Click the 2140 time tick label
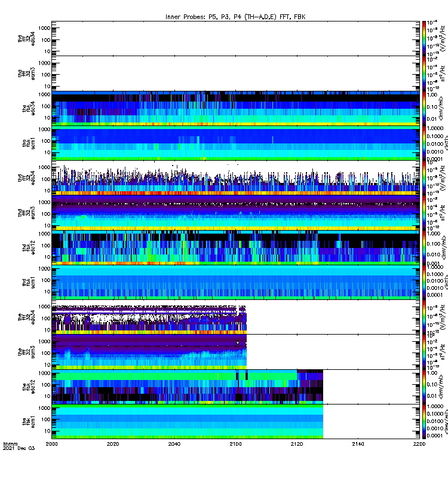The width and height of the screenshot is (448, 478). [x=358, y=444]
